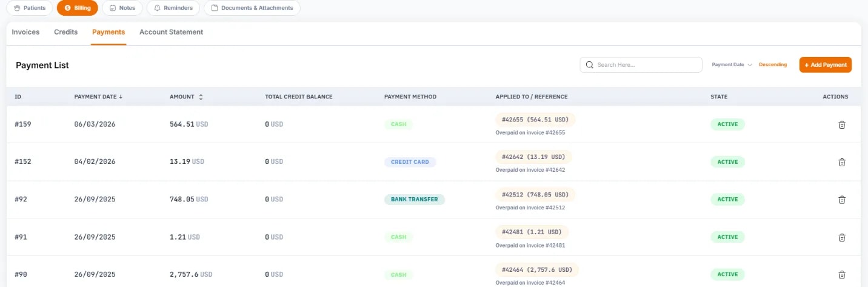The image size is (868, 287).
Task: Toggle Descending sort order
Action: click(x=773, y=65)
